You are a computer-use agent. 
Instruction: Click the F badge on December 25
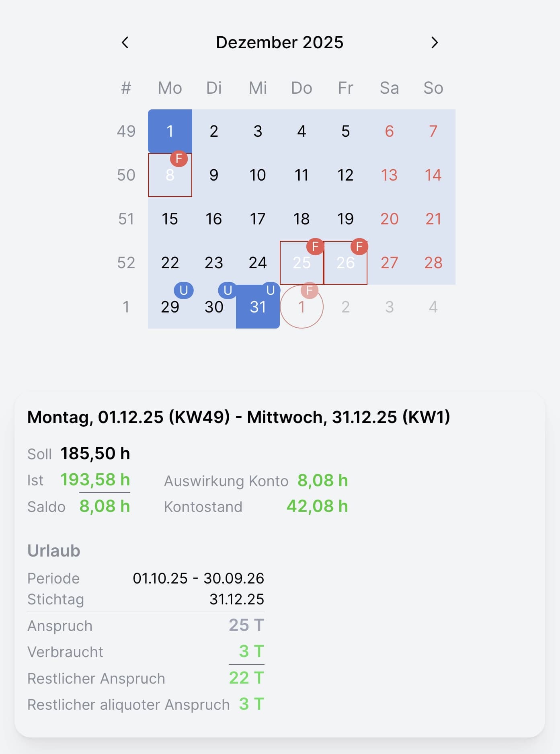(x=316, y=246)
